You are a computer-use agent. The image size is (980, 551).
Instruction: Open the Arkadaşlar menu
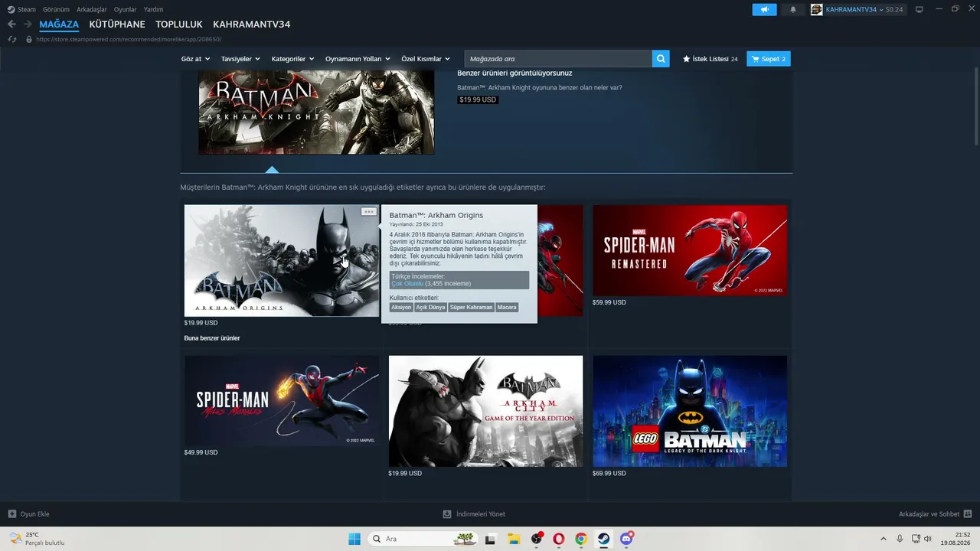pyautogui.click(x=92, y=9)
